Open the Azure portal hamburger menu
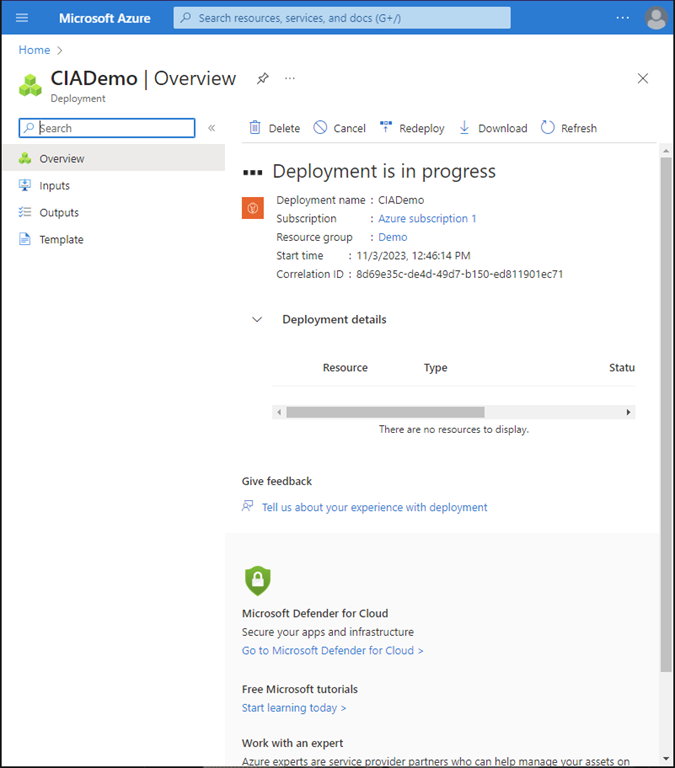Screen dimensions: 675x768 [x=22, y=18]
